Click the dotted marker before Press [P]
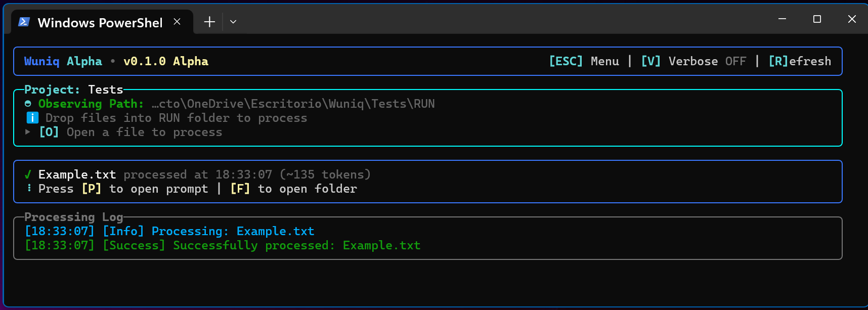Viewport: 868px width, 310px height. pos(29,188)
